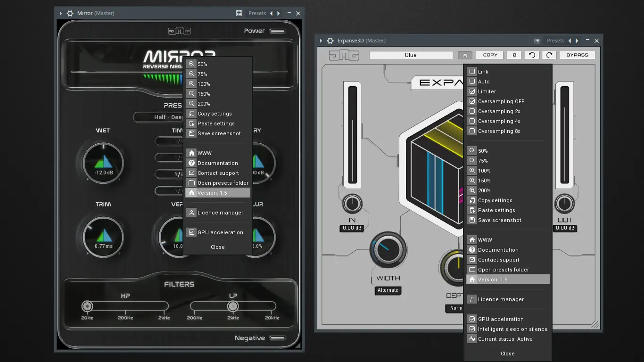Screen dimensions: 644x362
Task: Click Open presets folder icon in Expanse3D menu
Action: (x=472, y=270)
